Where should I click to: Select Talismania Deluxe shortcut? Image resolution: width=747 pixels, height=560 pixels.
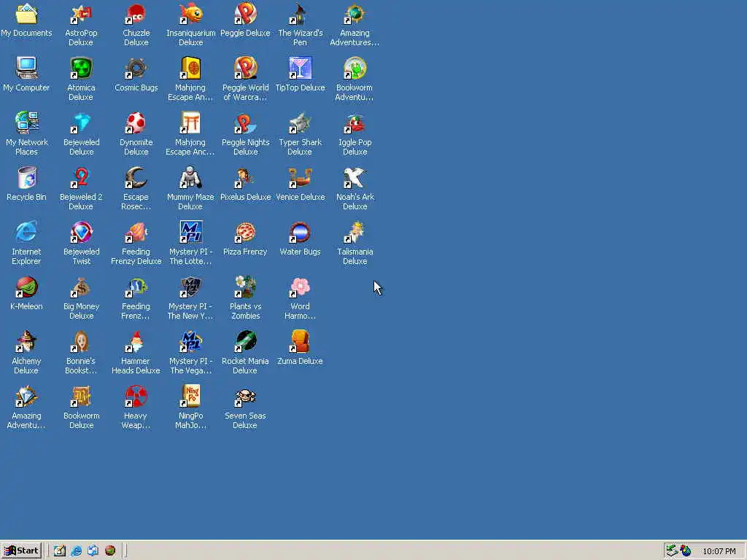tap(355, 233)
